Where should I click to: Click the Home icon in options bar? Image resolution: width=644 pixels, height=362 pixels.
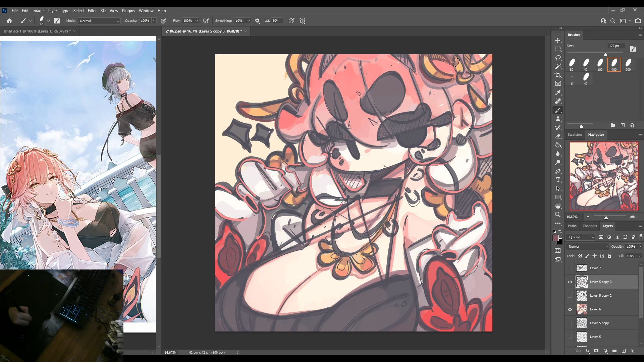click(9, 21)
